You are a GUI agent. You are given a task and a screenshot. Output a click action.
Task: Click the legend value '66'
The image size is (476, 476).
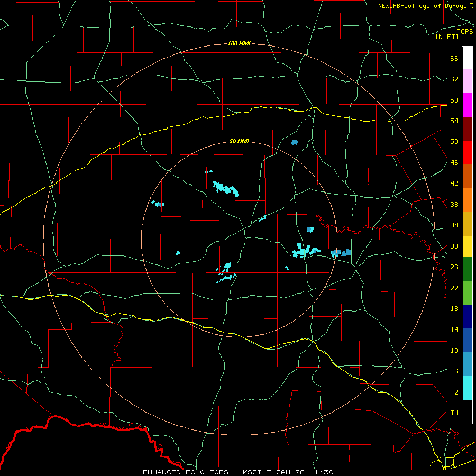454,58
